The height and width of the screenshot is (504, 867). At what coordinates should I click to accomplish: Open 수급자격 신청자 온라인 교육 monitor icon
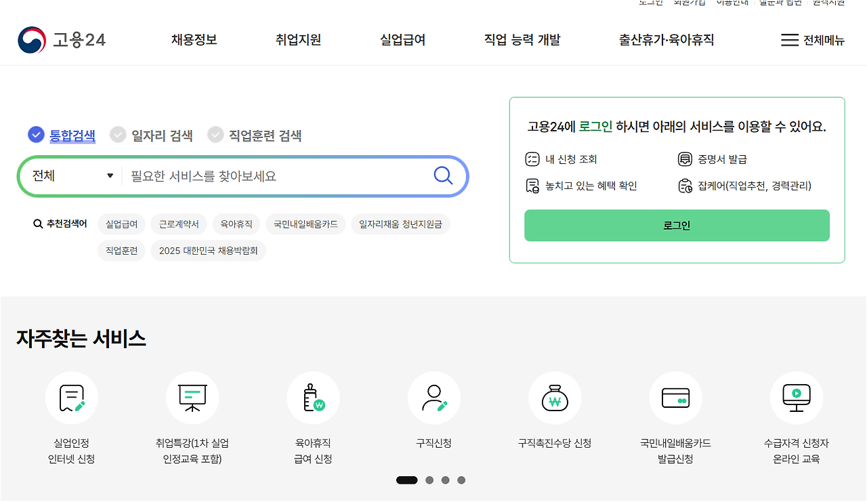click(796, 398)
